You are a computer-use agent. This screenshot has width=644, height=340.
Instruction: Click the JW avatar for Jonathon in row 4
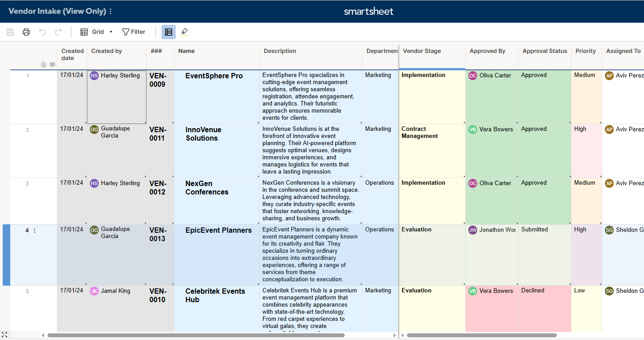pyautogui.click(x=473, y=230)
